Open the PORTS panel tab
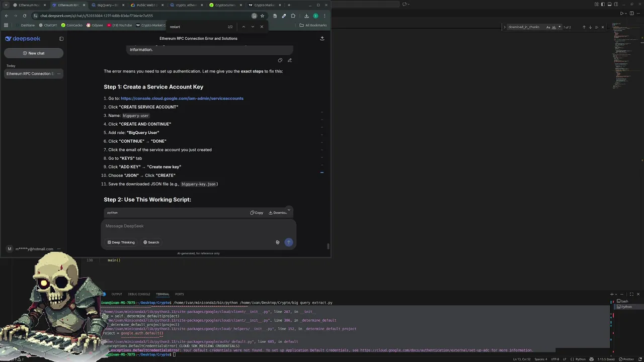644x362 pixels. [x=179, y=294]
